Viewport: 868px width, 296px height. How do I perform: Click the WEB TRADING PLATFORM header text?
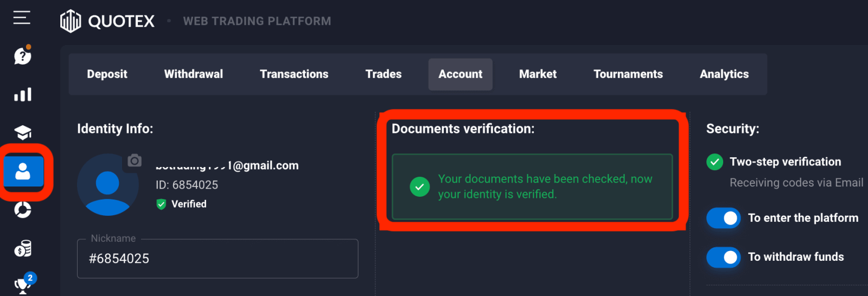pos(257,21)
